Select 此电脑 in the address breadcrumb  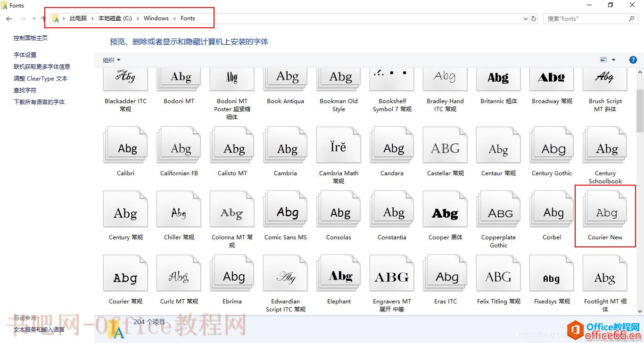(x=78, y=18)
